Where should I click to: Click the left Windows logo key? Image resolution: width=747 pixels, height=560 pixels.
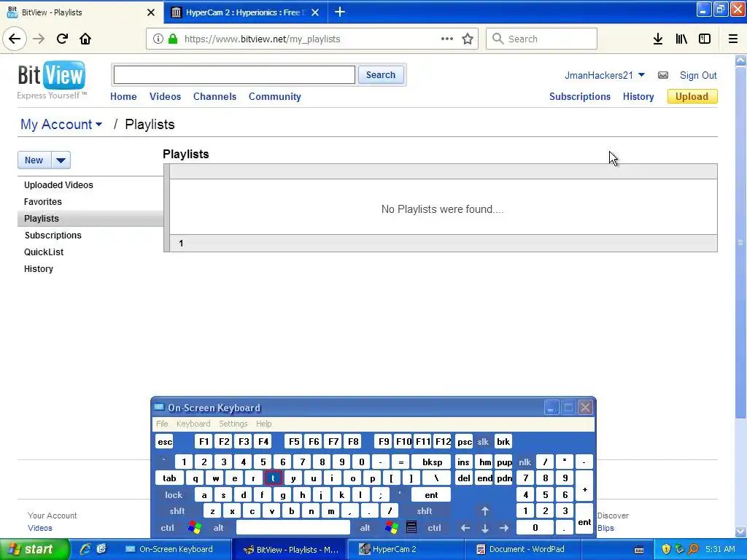(x=195, y=528)
